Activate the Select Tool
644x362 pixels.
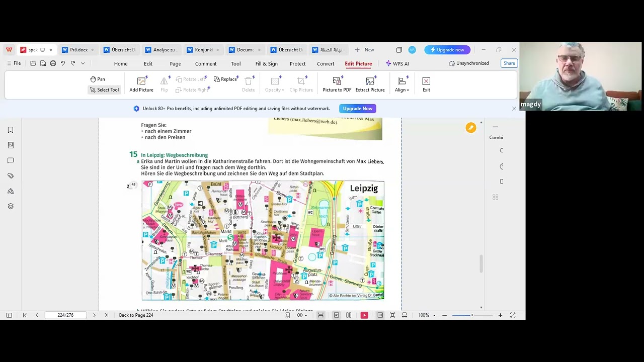104,89
